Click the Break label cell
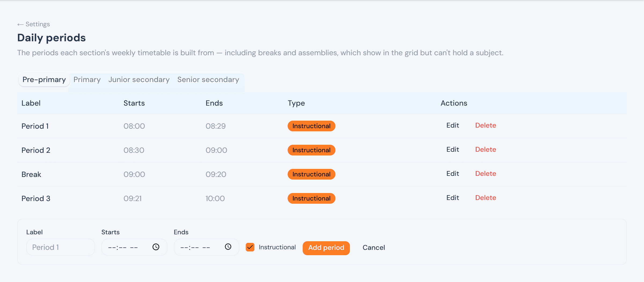This screenshot has width=644, height=282. [x=31, y=175]
